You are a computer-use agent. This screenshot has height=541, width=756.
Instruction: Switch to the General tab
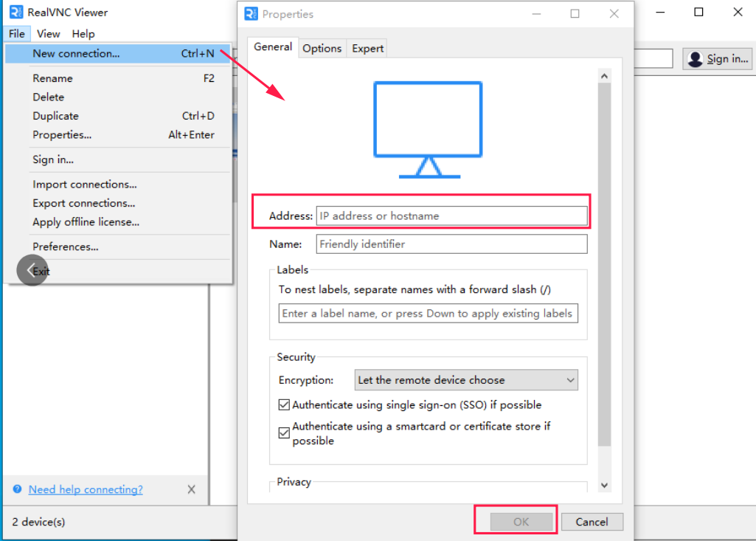273,46
